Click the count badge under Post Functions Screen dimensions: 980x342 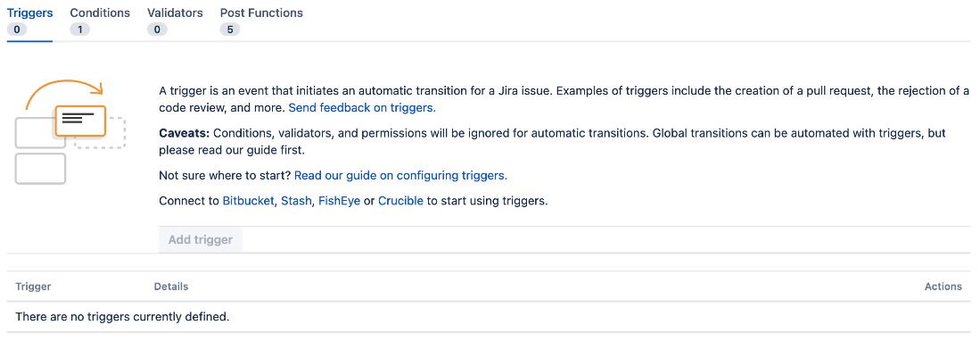pos(230,29)
